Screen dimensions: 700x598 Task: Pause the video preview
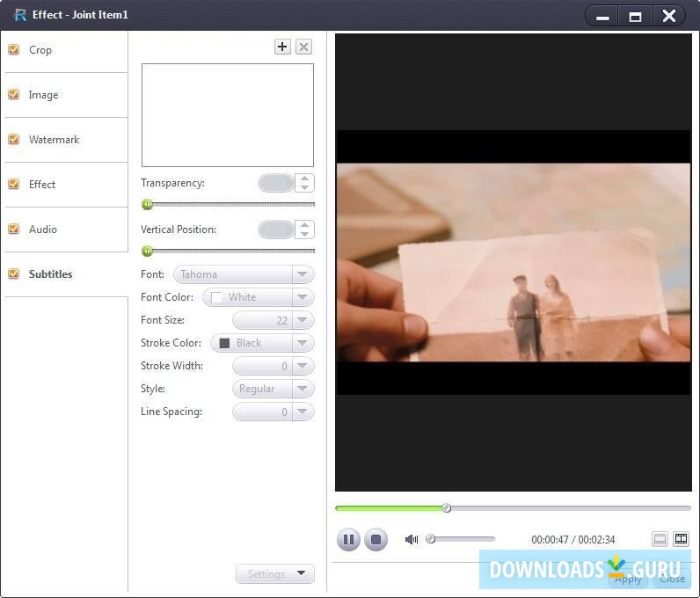(x=348, y=539)
